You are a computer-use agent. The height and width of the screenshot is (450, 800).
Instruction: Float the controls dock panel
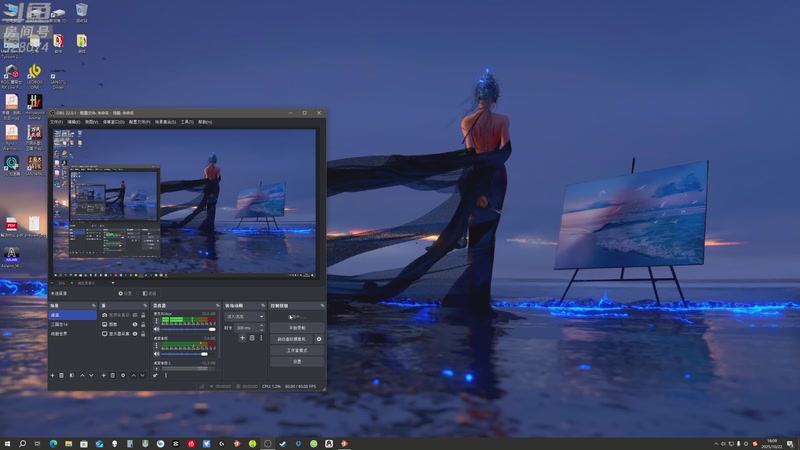[322, 306]
